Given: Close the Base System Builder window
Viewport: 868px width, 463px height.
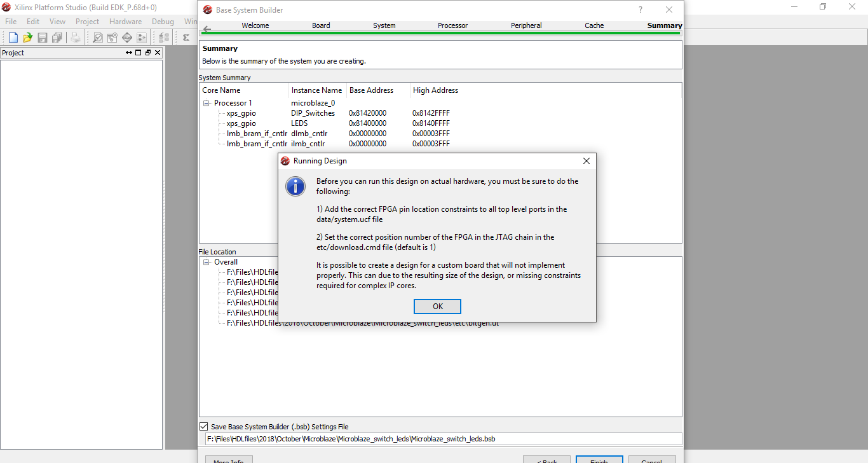Looking at the screenshot, I should pos(669,10).
